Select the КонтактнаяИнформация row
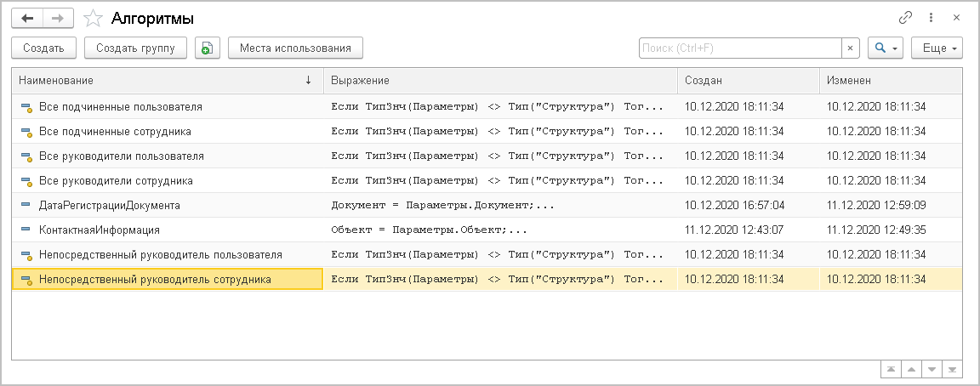Image resolution: width=980 pixels, height=386 pixels. tap(100, 230)
